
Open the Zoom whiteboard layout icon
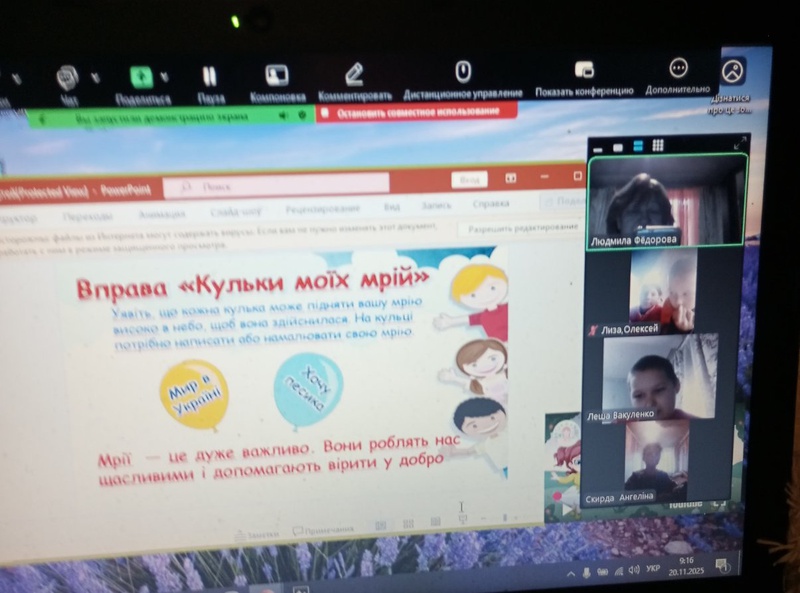[276, 75]
